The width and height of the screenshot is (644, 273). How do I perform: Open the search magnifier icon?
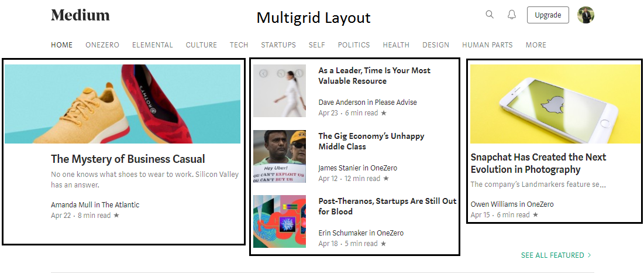pos(490,15)
